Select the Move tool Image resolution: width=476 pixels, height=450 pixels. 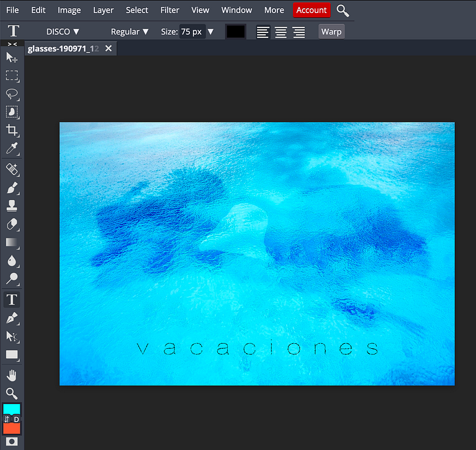12,57
